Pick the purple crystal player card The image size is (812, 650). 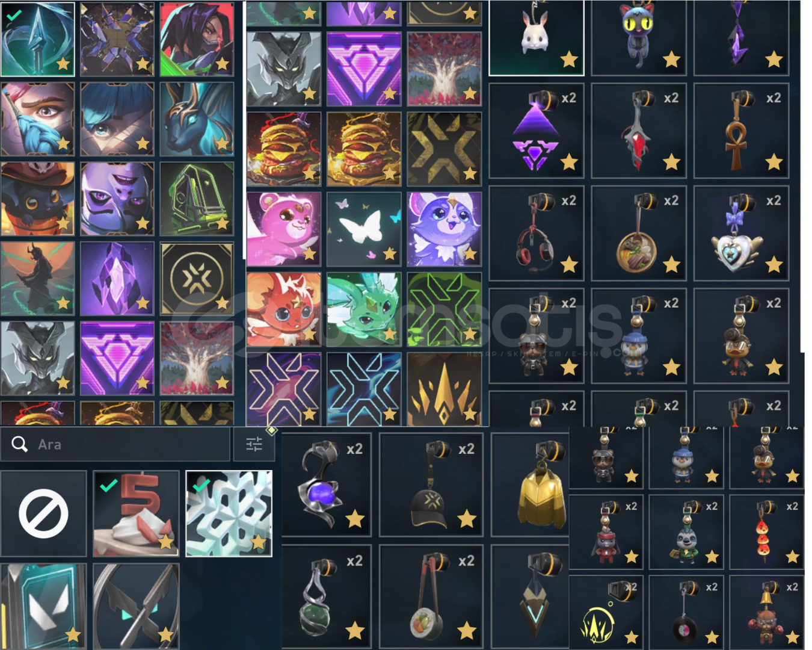(117, 279)
